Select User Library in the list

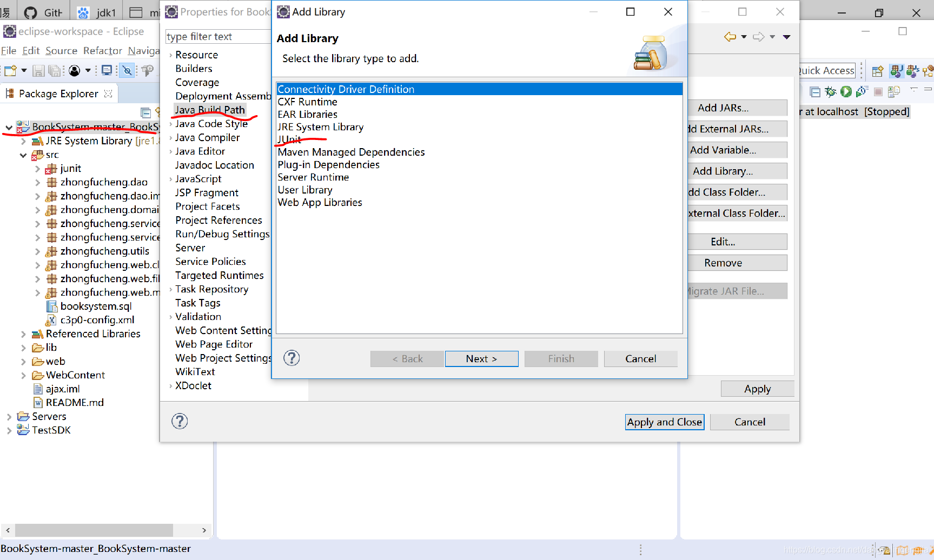tap(305, 190)
